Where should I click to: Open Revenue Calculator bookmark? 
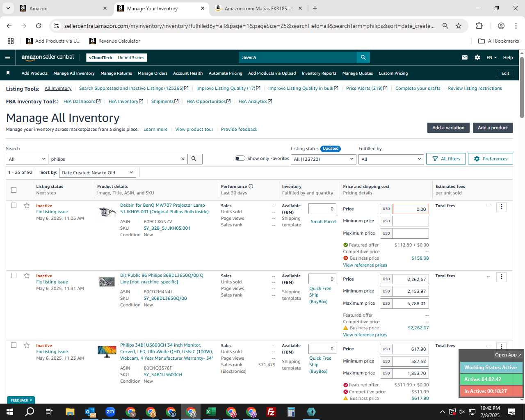point(115,41)
